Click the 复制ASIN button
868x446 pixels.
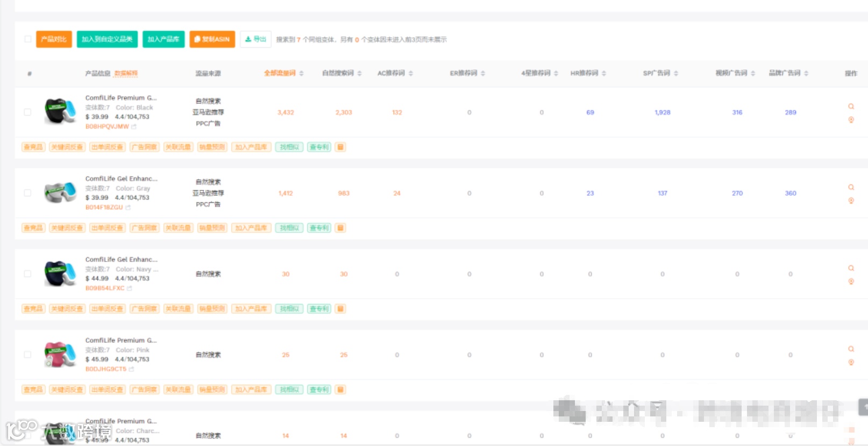(x=212, y=39)
